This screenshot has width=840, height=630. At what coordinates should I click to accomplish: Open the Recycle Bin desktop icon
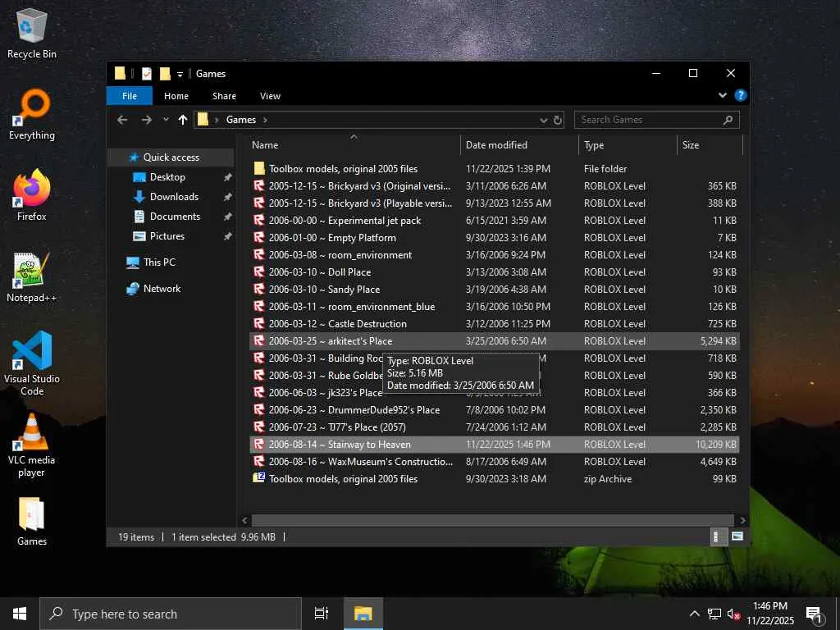pyautogui.click(x=32, y=33)
